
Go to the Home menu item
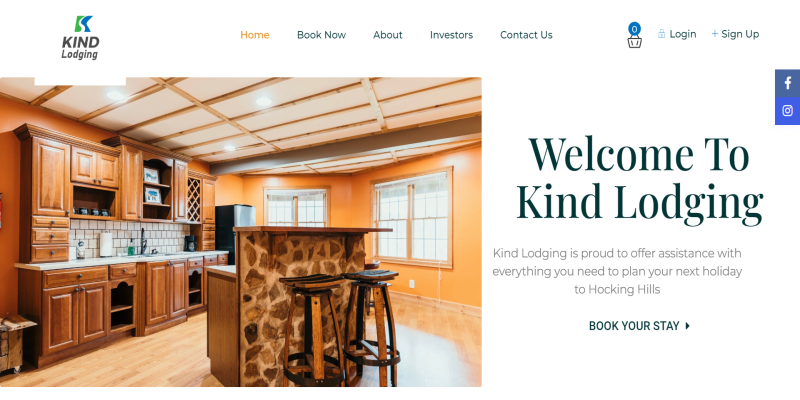[x=255, y=35]
